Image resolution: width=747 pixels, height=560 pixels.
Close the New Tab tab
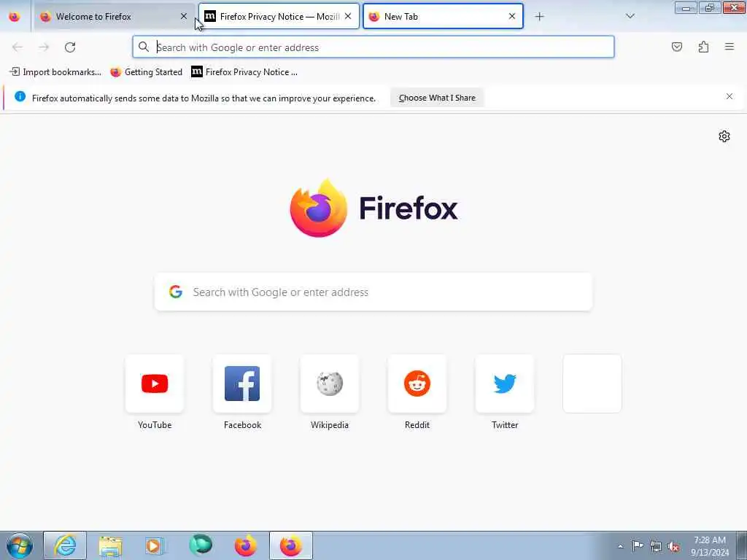[511, 16]
